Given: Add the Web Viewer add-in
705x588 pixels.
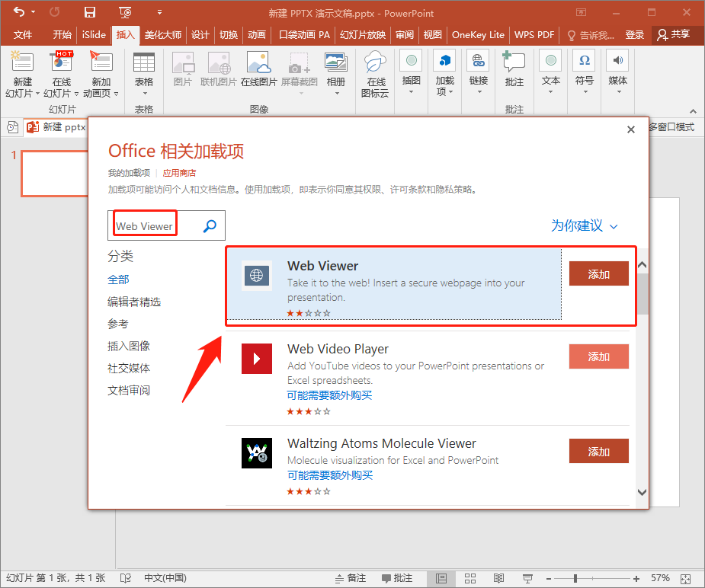Looking at the screenshot, I should tap(598, 273).
